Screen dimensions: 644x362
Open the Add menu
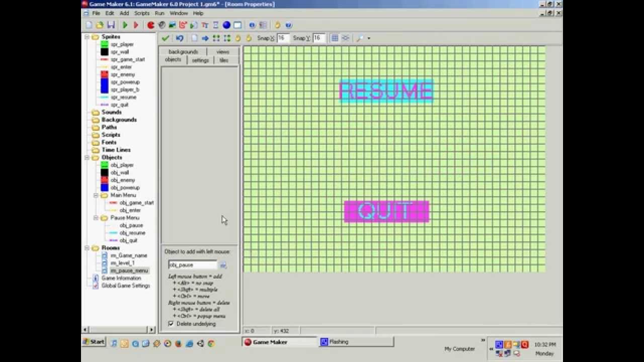click(124, 13)
